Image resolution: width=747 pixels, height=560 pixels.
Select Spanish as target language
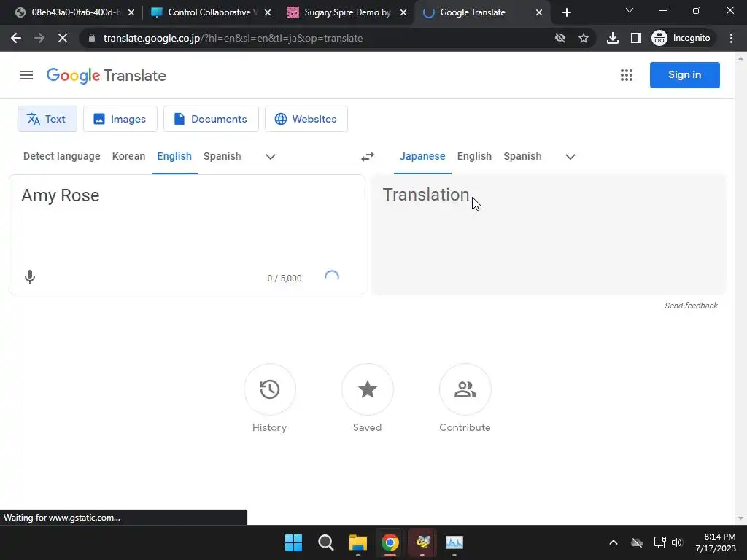tap(522, 156)
